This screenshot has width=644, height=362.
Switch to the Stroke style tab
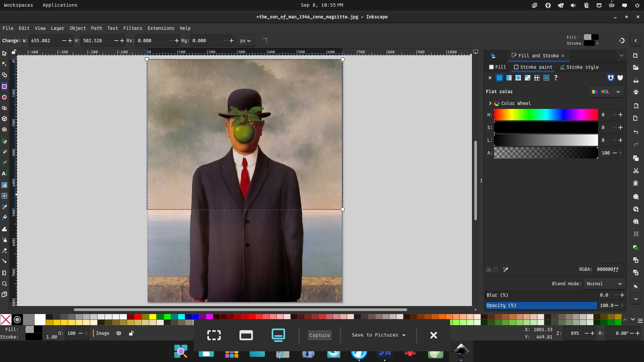click(x=579, y=67)
